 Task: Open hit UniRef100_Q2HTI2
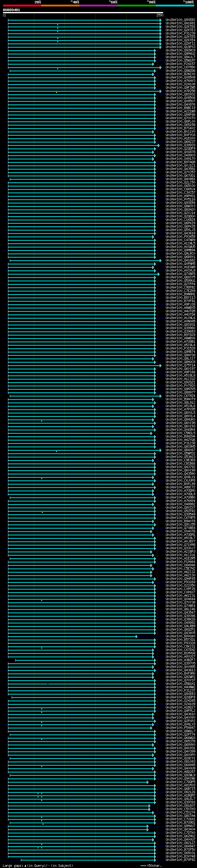point(180,43)
